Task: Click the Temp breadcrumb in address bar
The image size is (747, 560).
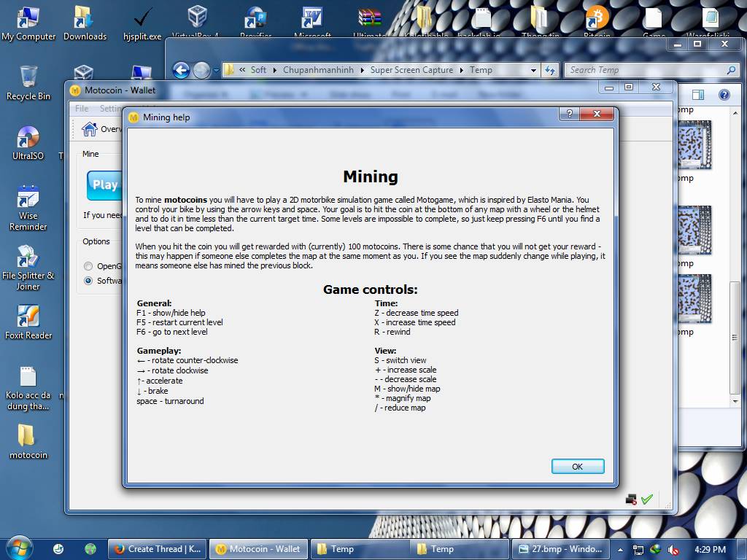Action: coord(481,70)
